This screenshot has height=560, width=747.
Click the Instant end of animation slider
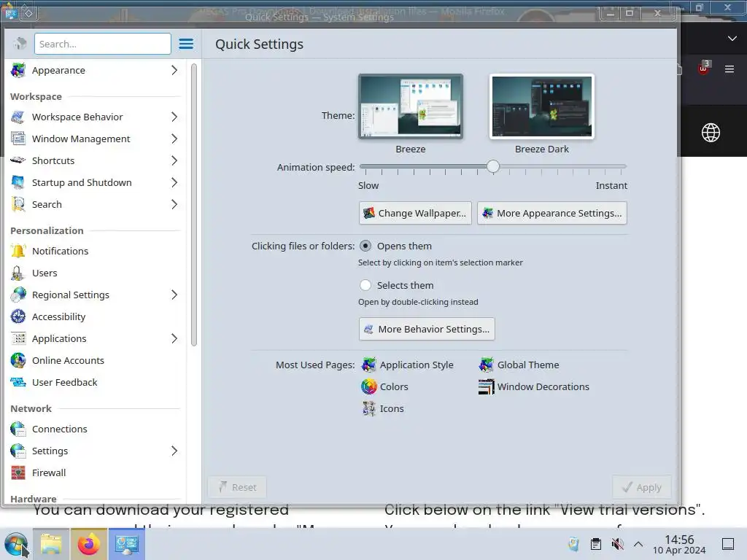623,167
